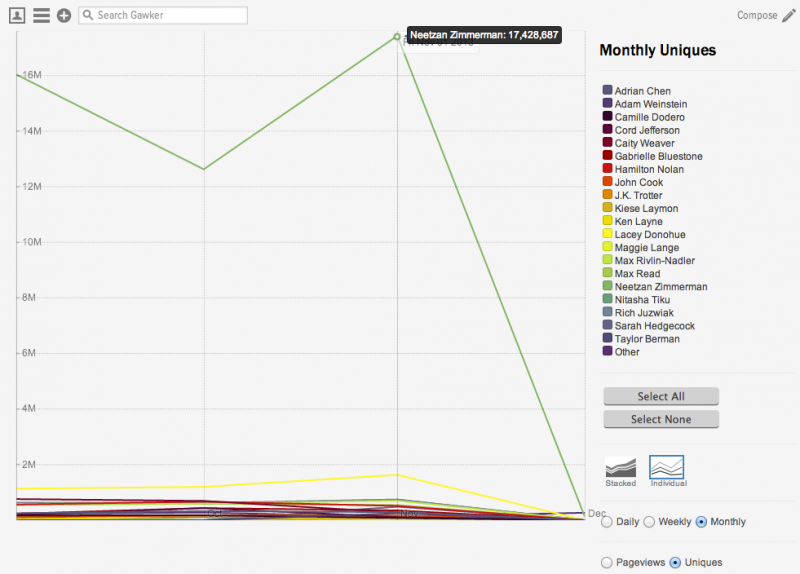This screenshot has height=574, width=800.
Task: Click the Maggie Lange legend label
Action: click(646, 247)
